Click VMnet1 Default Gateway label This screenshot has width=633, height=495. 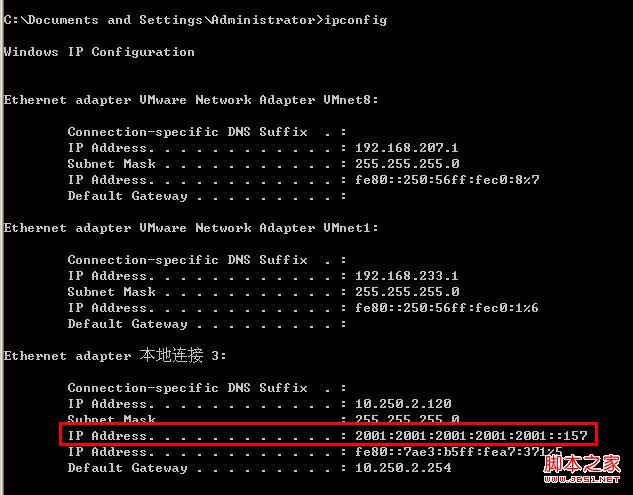[x=127, y=324]
